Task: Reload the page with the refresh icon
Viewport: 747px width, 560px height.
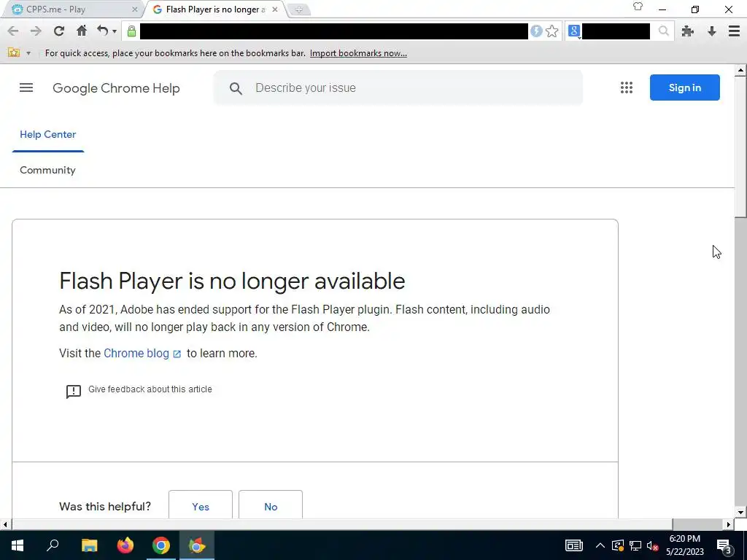Action: point(58,31)
